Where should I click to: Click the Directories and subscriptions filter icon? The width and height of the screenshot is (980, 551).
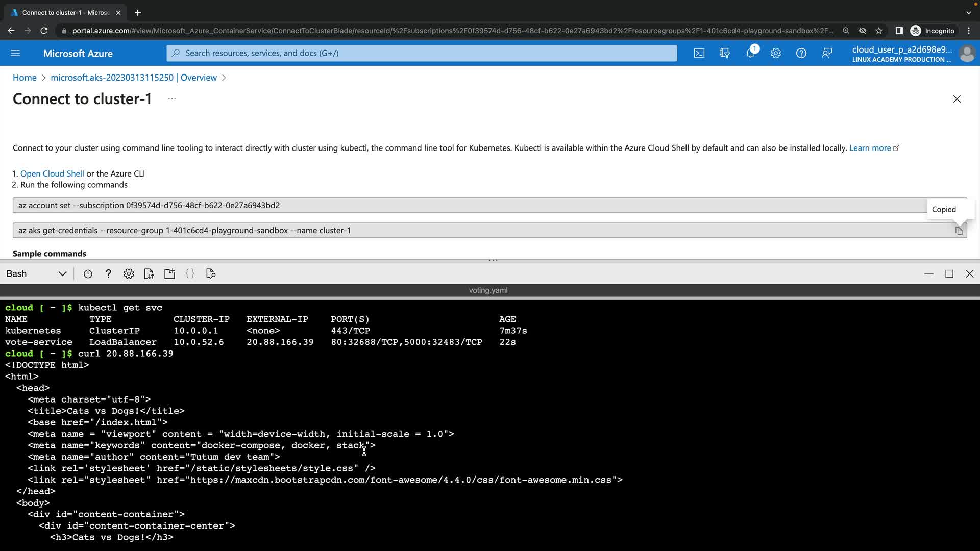724,53
